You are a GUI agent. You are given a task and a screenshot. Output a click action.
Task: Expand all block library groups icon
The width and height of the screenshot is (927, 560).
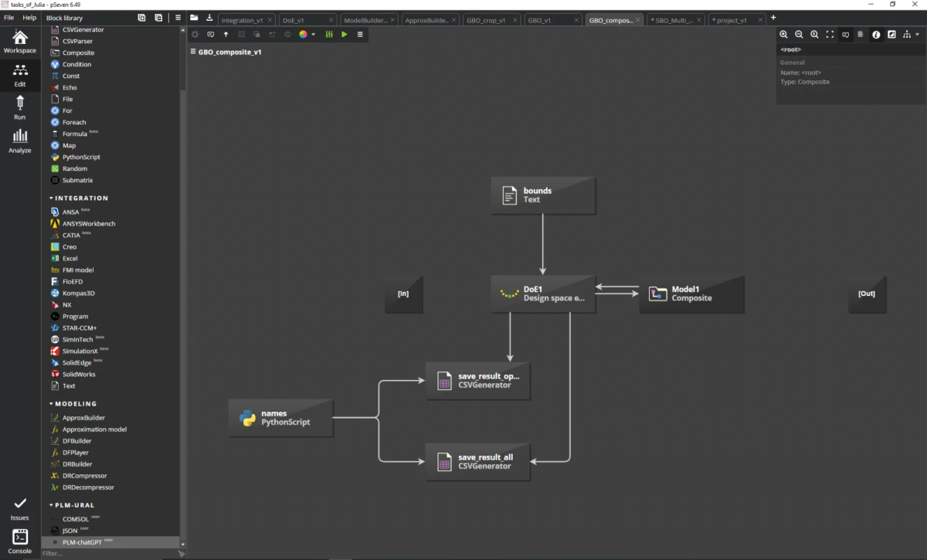(141, 17)
